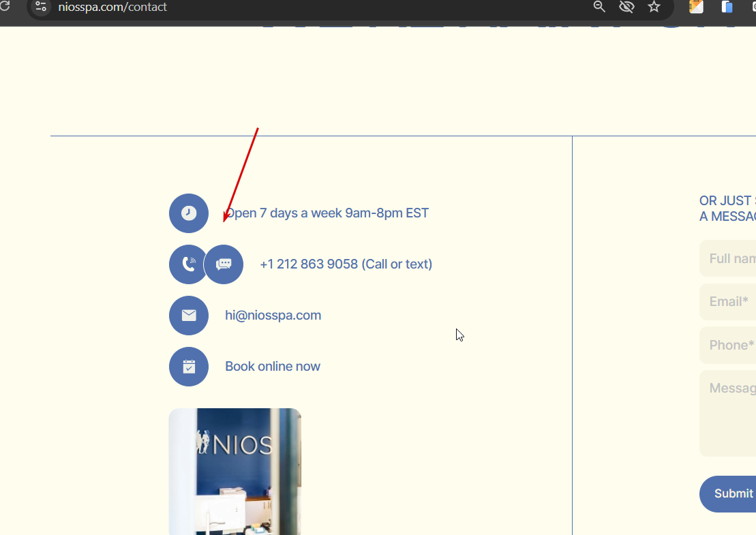Click the zoom magnifier icon in address bar
Screen dimensions: 756x535
[599, 7]
